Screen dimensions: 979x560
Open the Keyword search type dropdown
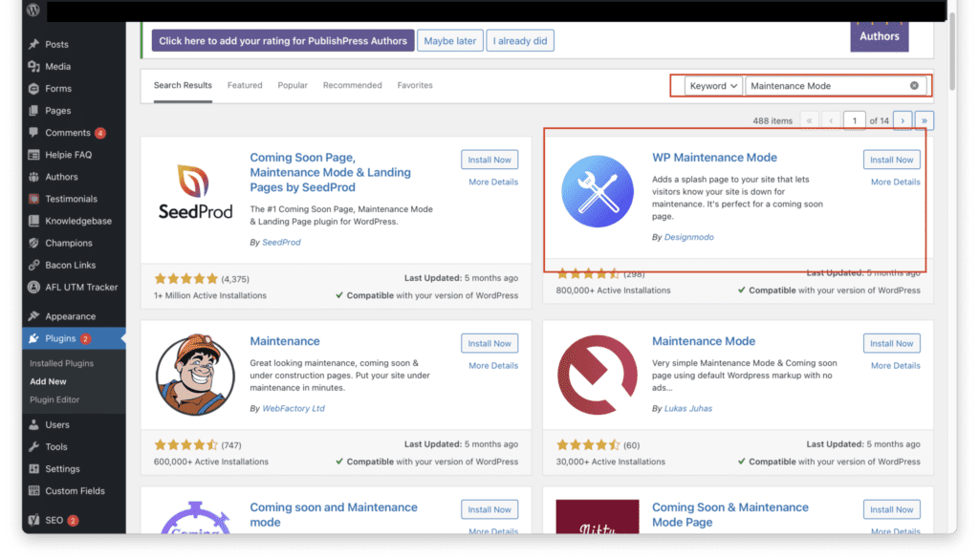pyautogui.click(x=714, y=86)
